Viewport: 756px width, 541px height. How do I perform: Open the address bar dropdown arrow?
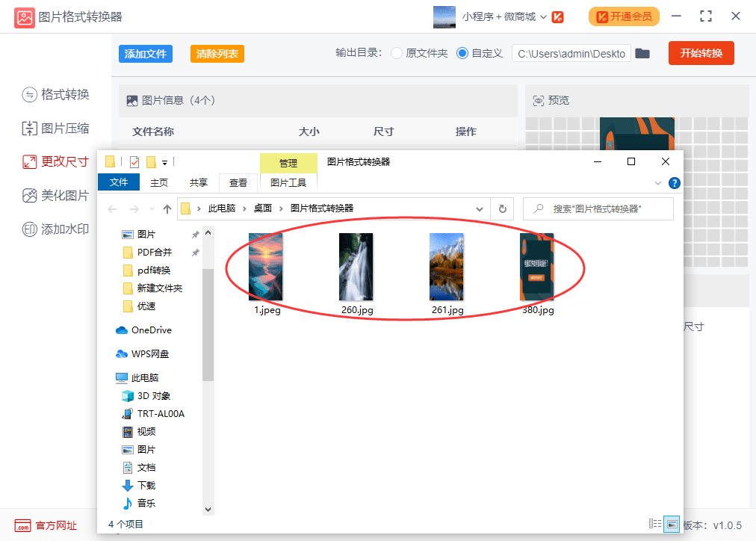[481, 208]
